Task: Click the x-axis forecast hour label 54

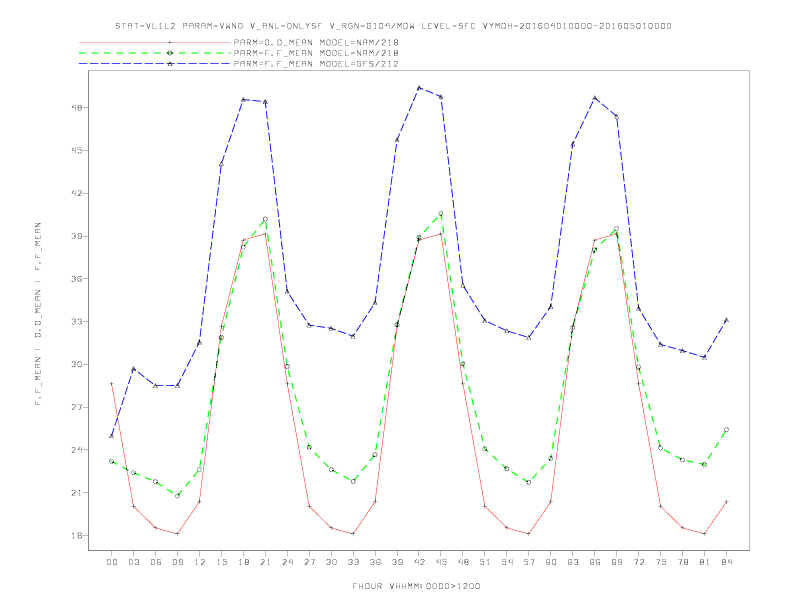Action: point(507,562)
